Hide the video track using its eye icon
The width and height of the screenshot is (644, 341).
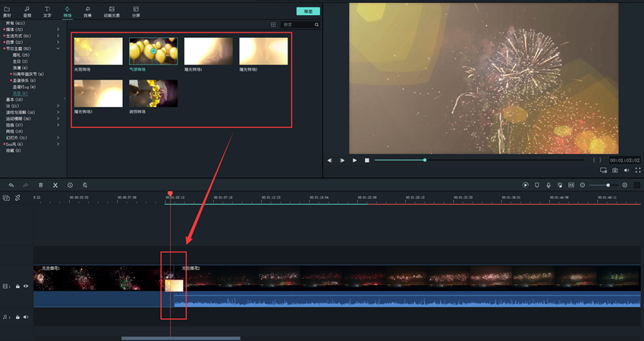(x=26, y=286)
